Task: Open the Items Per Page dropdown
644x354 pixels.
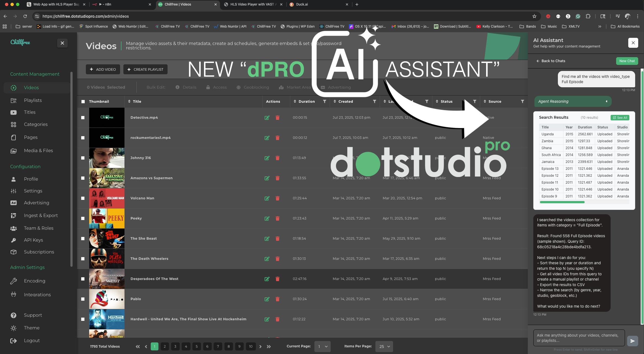Action: tap(384, 347)
